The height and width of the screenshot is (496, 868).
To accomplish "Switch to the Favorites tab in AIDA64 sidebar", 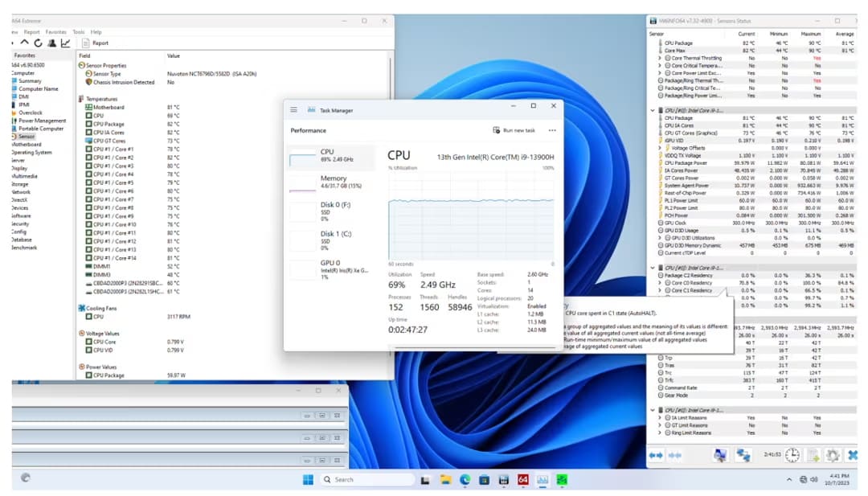I will coord(25,55).
